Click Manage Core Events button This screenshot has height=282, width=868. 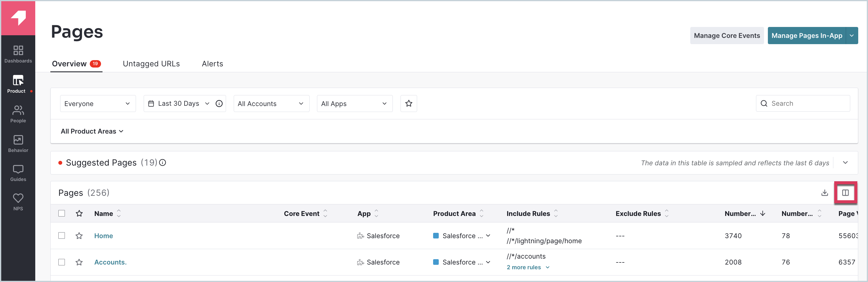click(x=727, y=35)
